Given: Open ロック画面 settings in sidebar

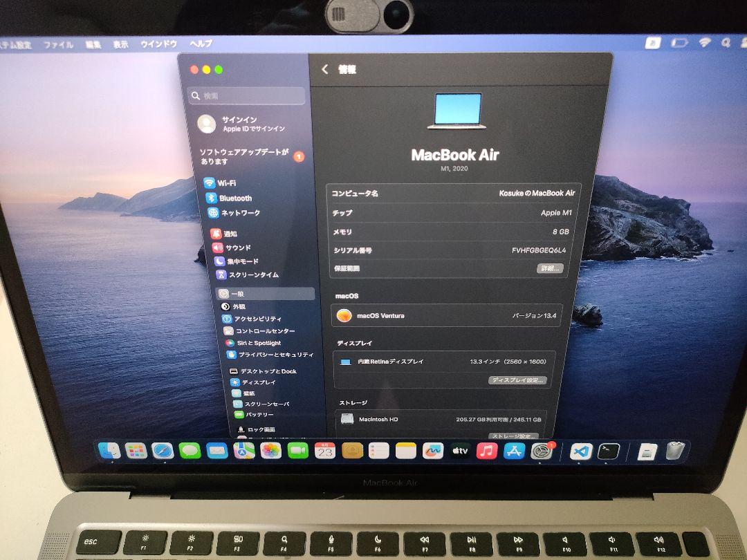Looking at the screenshot, I should 256,429.
